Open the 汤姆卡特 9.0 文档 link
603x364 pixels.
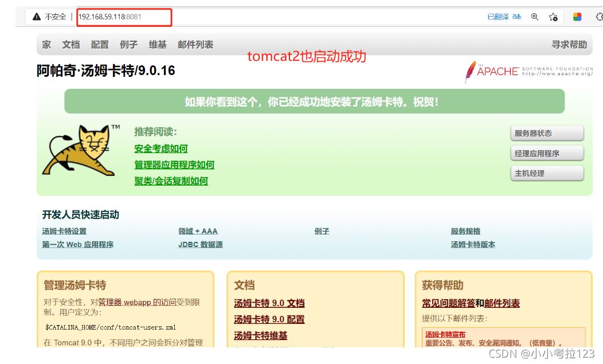(269, 303)
